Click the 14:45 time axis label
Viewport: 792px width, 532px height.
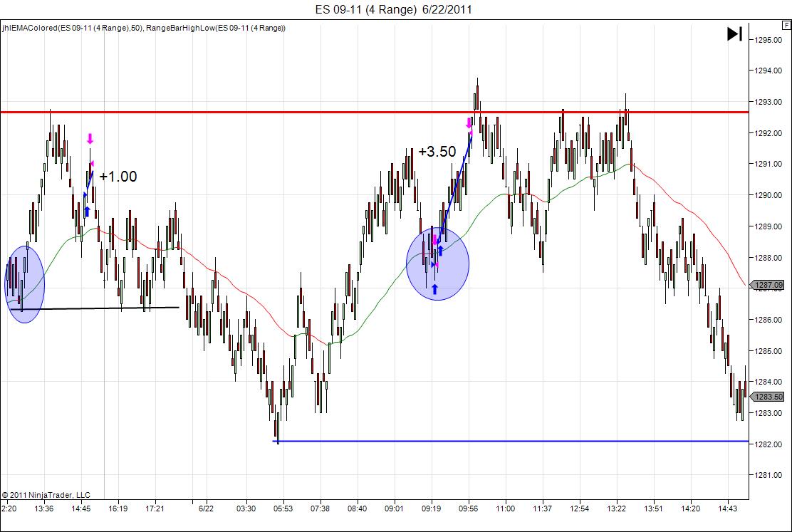tap(80, 508)
